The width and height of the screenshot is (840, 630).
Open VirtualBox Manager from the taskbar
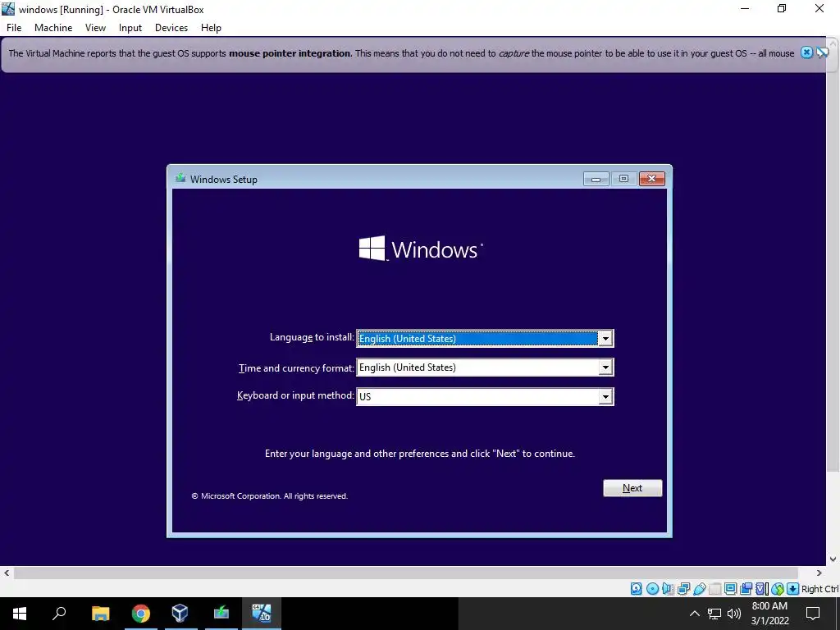click(180, 614)
